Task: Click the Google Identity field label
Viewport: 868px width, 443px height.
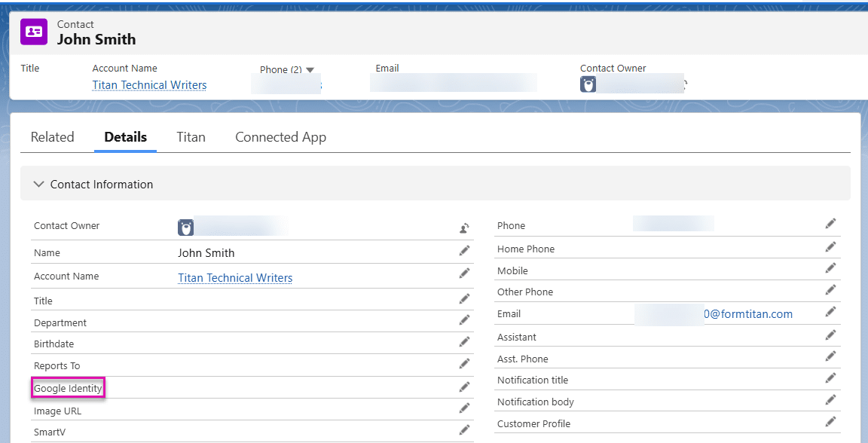Action: [x=68, y=389]
